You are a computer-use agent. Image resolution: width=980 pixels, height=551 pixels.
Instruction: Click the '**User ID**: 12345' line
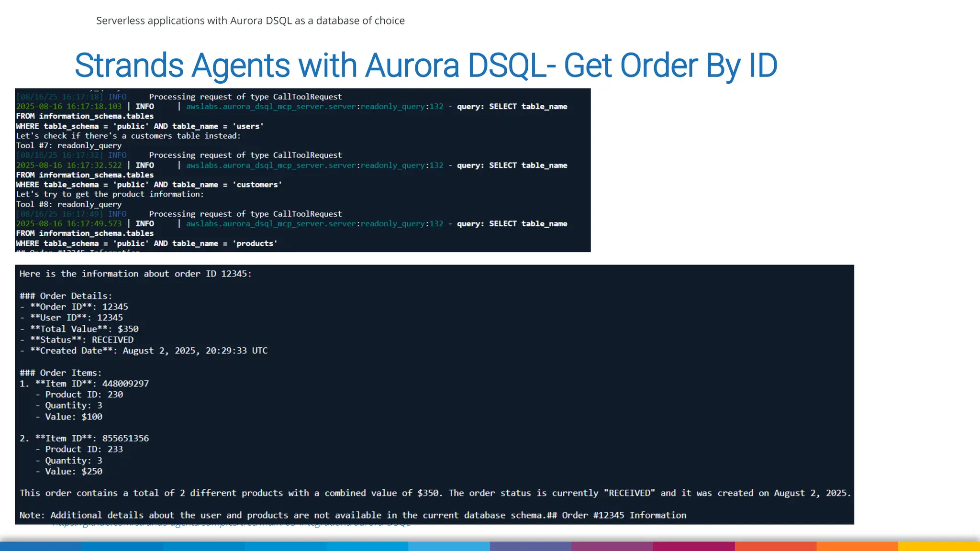(x=71, y=318)
